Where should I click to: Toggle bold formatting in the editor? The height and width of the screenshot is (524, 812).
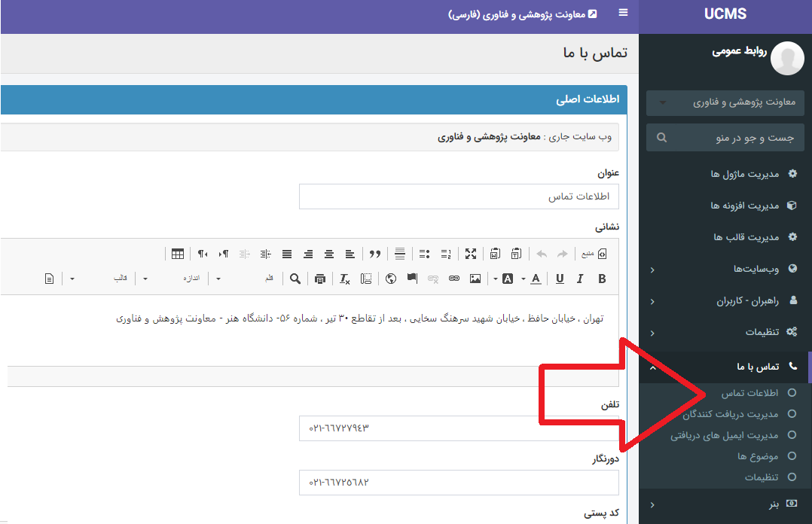(602, 279)
